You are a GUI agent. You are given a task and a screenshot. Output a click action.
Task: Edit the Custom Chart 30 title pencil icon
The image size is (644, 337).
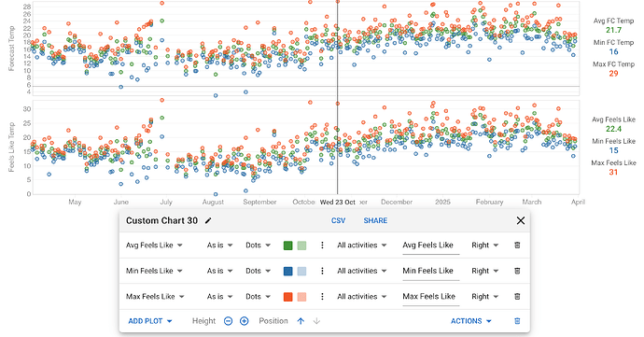[x=208, y=220]
